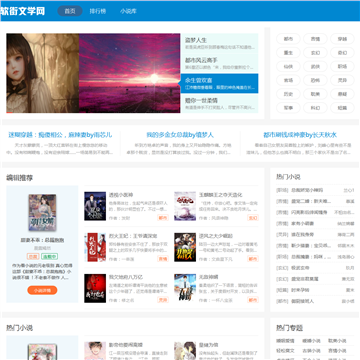Choose the 职场 genre pill
This screenshot has width=360, height=360.
342,67
